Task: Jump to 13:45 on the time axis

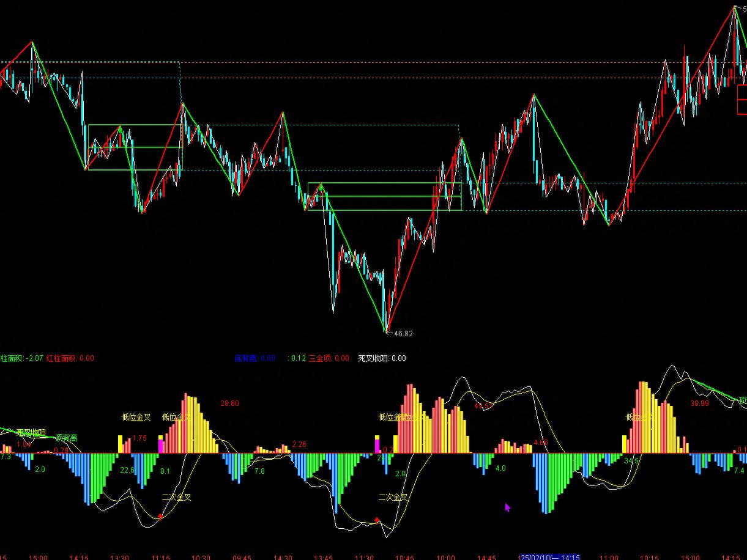Action: pos(323,557)
